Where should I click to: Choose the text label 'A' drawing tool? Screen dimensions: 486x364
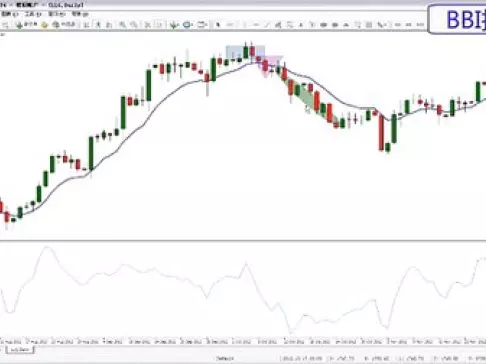pos(301,25)
